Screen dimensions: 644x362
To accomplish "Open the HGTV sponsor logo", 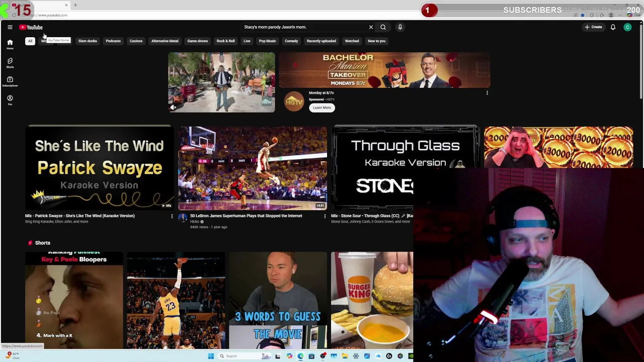I will [x=294, y=102].
